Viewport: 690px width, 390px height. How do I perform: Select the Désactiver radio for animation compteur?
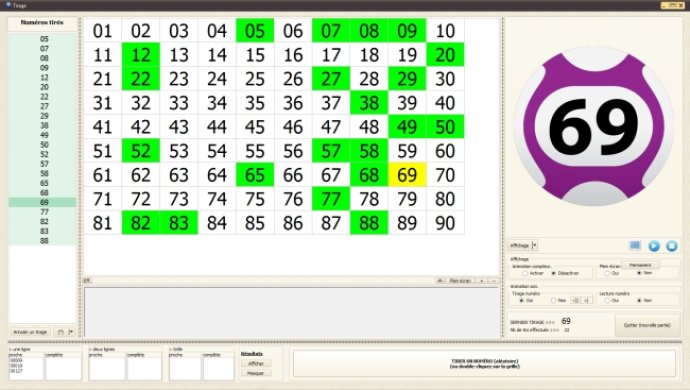(554, 273)
